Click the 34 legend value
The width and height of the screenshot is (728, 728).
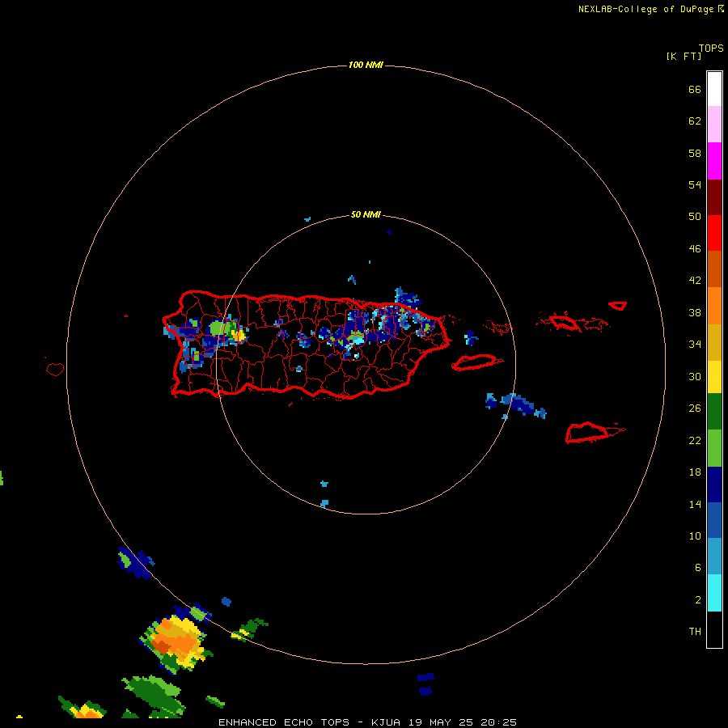click(695, 345)
